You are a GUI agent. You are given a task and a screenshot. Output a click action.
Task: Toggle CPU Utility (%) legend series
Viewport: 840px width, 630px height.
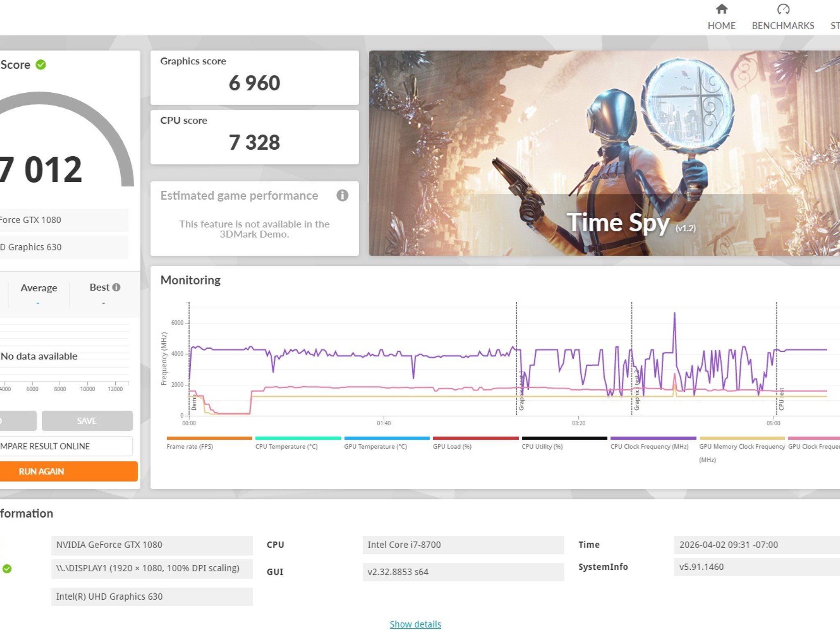pos(564,443)
